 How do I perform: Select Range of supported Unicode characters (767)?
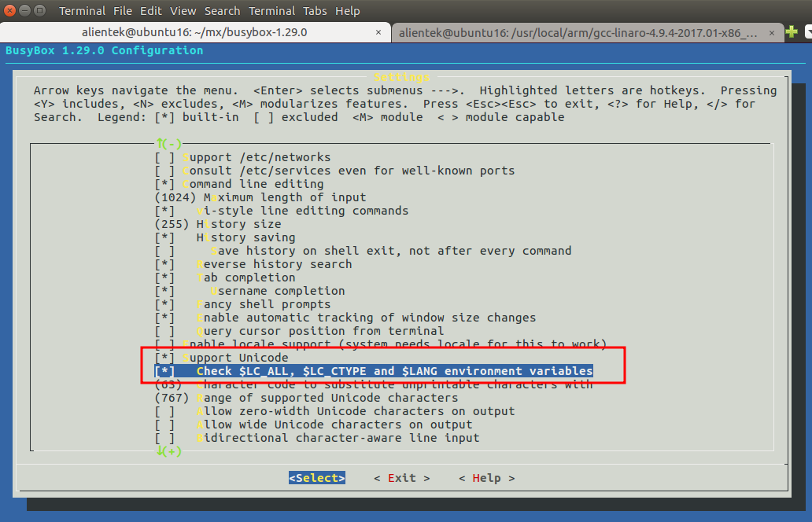pos(306,399)
